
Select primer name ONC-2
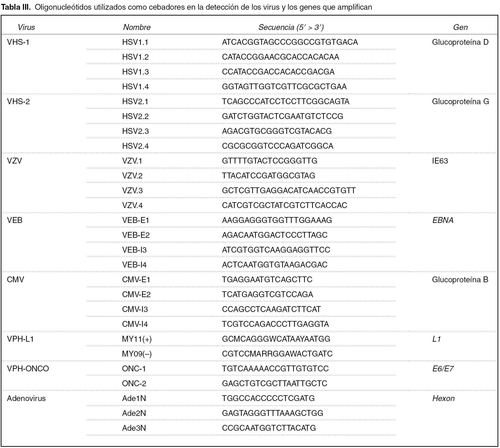134,384
